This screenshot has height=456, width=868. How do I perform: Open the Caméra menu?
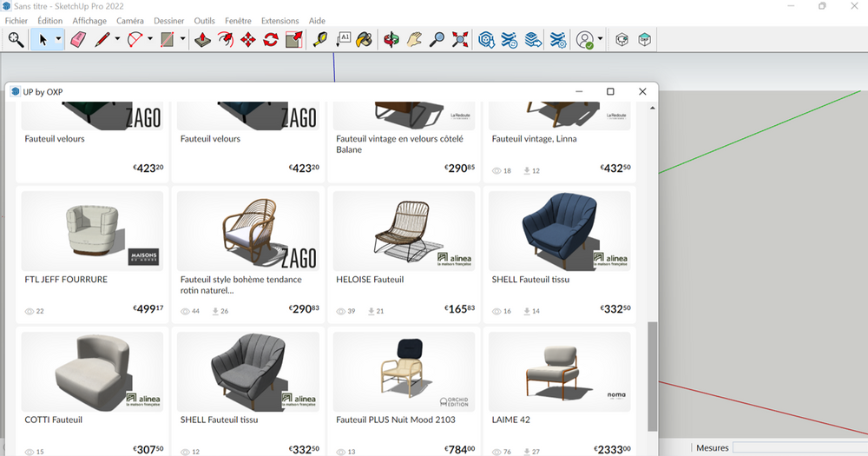130,21
